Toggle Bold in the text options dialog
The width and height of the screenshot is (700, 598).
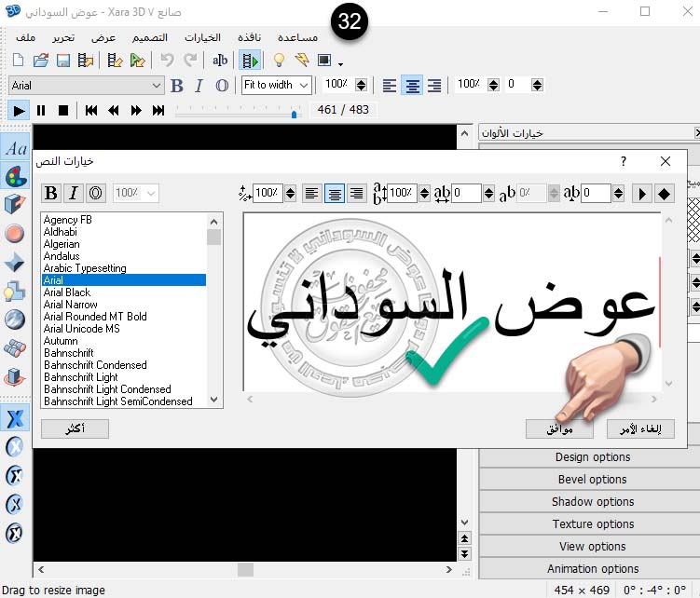coord(51,194)
